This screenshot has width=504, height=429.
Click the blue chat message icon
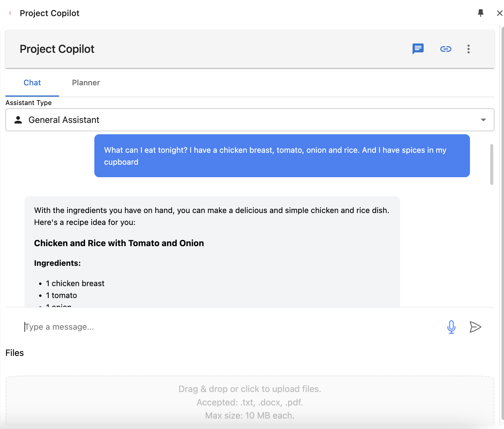pyautogui.click(x=418, y=49)
